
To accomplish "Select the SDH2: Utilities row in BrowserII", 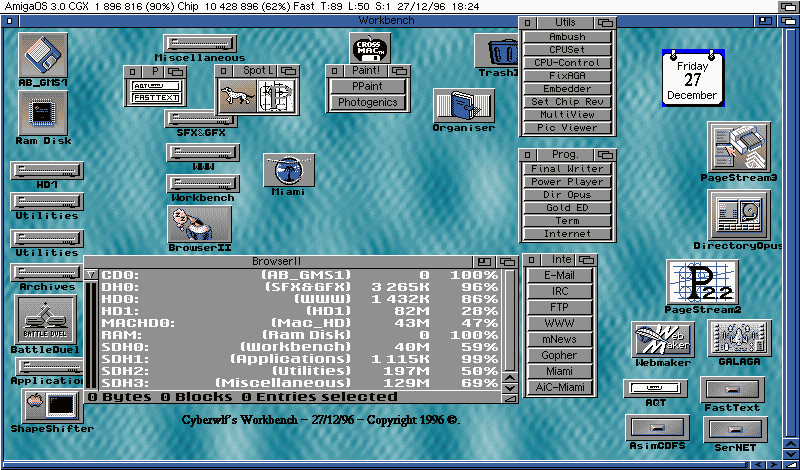I will pyautogui.click(x=300, y=371).
